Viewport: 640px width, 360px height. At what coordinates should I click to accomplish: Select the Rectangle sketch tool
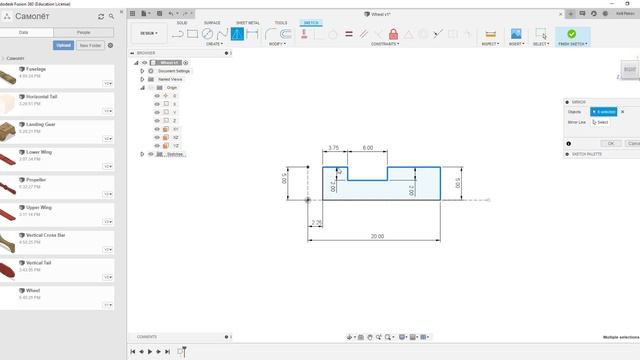(192, 34)
